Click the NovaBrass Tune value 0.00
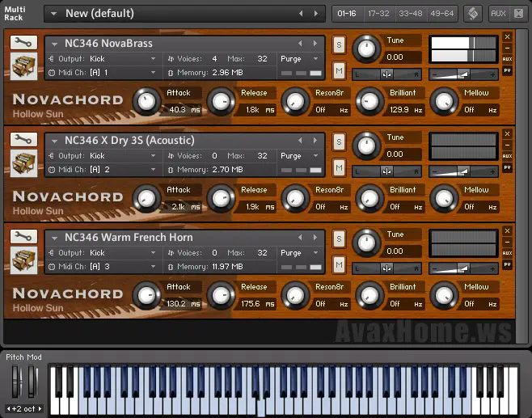Image resolution: width=532 pixels, height=418 pixels. tap(395, 57)
